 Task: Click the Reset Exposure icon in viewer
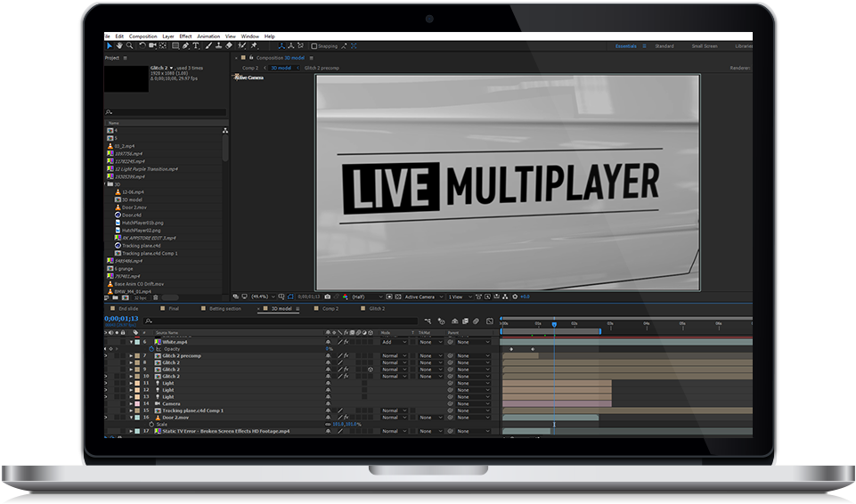[x=515, y=297]
